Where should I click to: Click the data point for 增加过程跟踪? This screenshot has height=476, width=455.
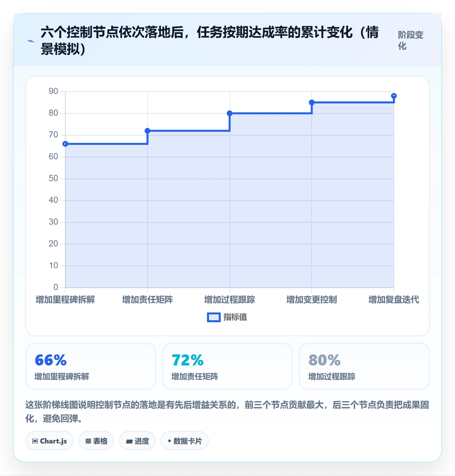pyautogui.click(x=229, y=113)
